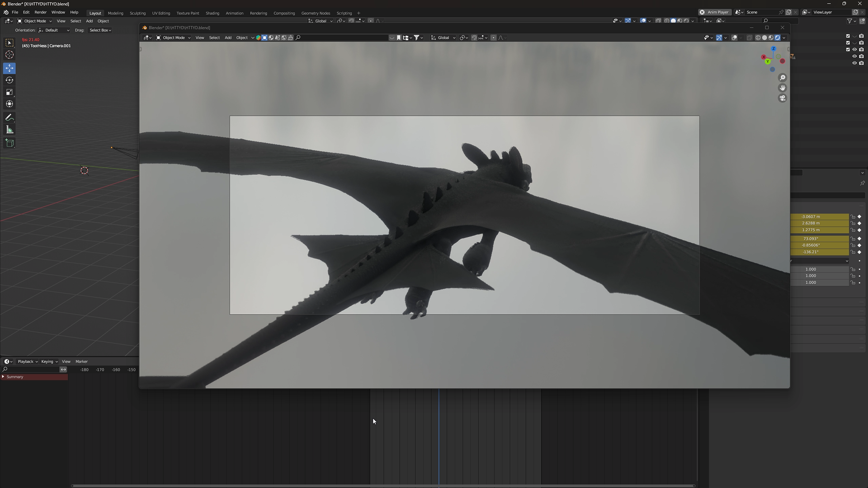868x488 pixels.
Task: Click the search magnifier in floating window header
Action: 298,38
